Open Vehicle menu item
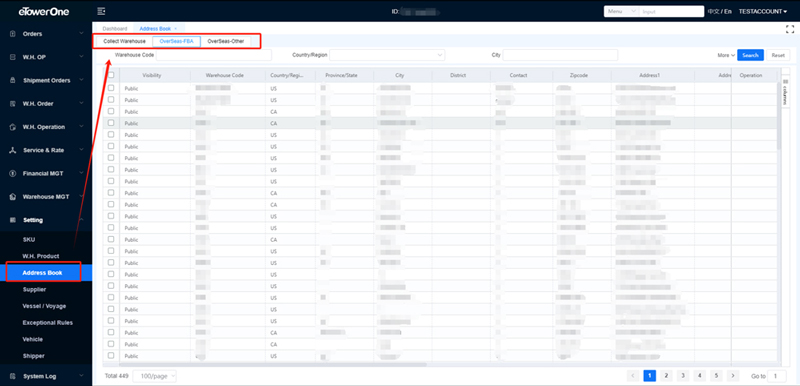Viewport: 800px width, 386px height. pyautogui.click(x=33, y=339)
